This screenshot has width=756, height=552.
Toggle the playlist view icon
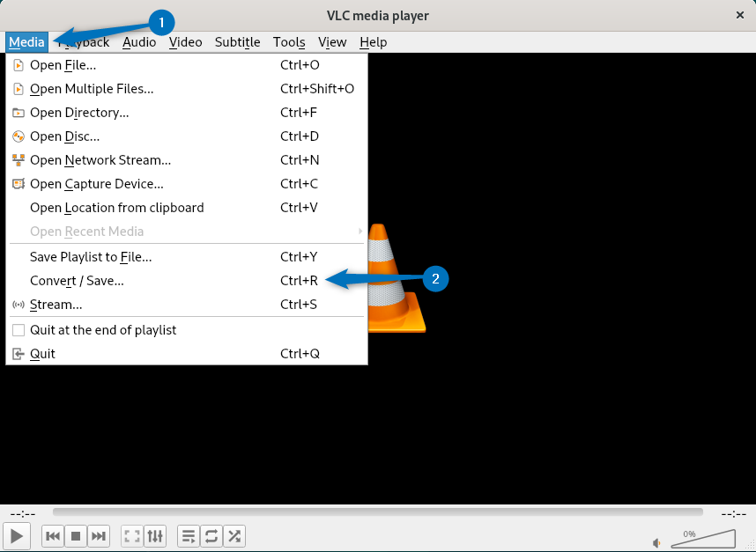point(189,535)
